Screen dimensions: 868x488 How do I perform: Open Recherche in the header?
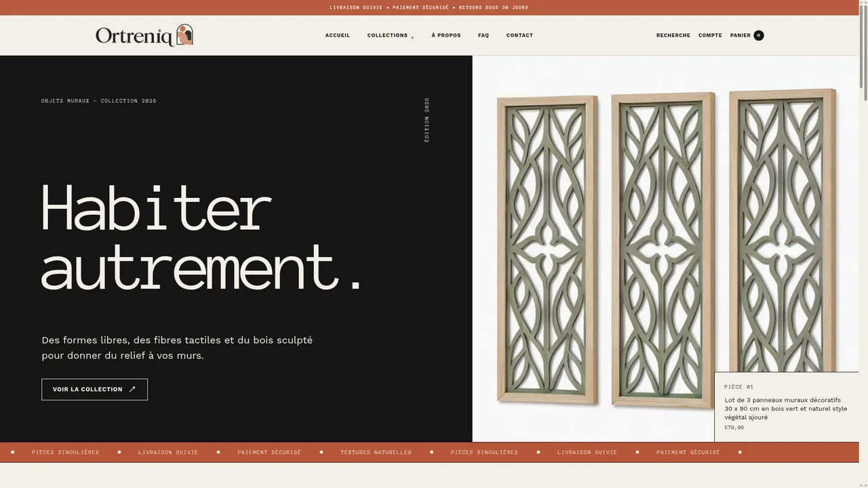pyautogui.click(x=673, y=35)
